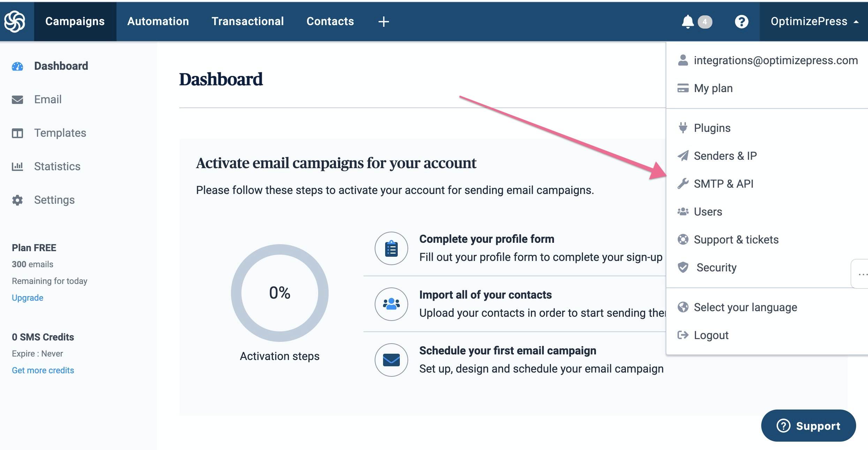Viewport: 868px width, 450px height.
Task: Click the schedule campaign envelope icon
Action: pos(391,360)
